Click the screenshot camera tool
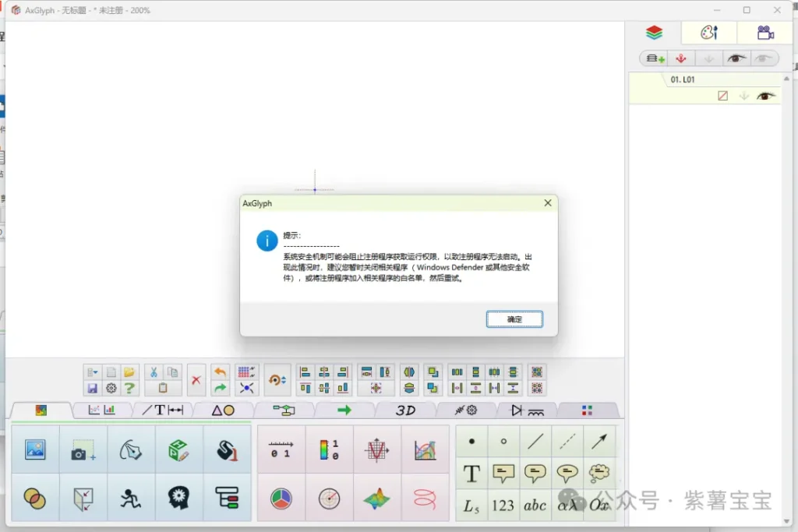This screenshot has height=532, width=798. click(83, 450)
